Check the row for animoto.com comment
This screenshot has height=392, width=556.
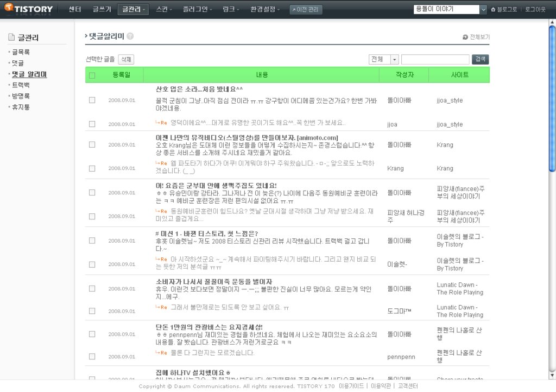[92, 144]
